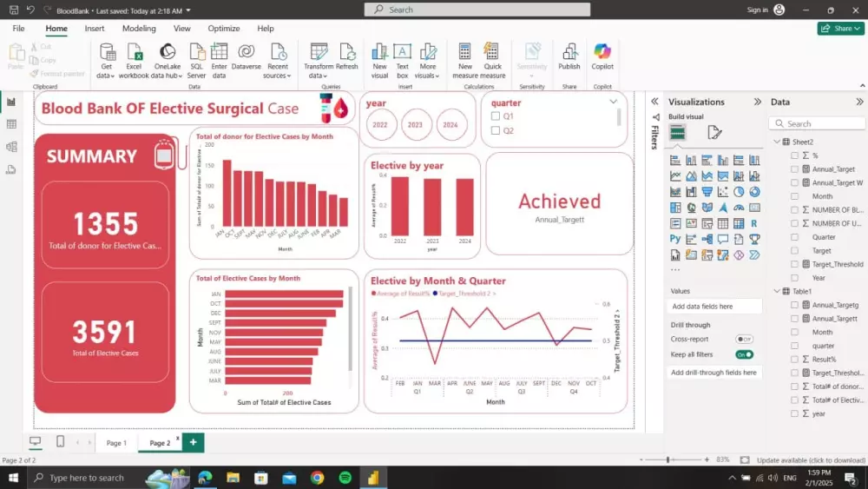The image size is (868, 489).
Task: Add a new report page
Action: click(193, 442)
